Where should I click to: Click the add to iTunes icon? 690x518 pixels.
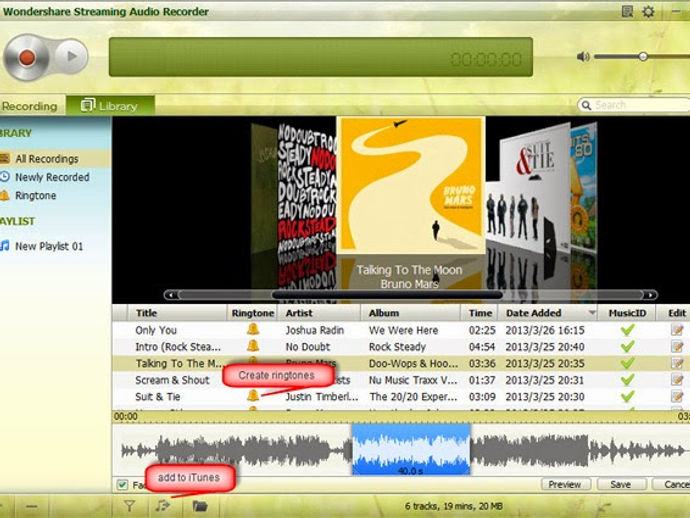point(162,506)
